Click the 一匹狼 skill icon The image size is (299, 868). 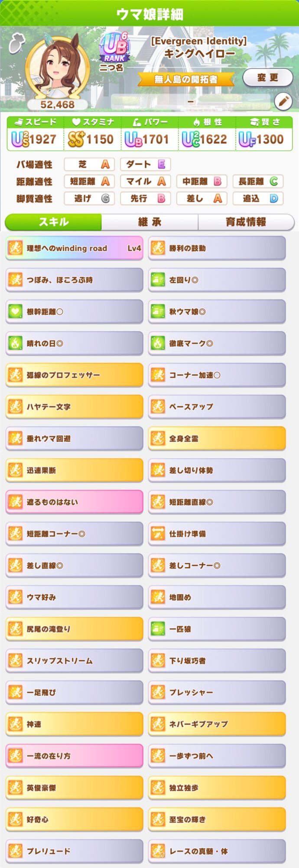(158, 629)
